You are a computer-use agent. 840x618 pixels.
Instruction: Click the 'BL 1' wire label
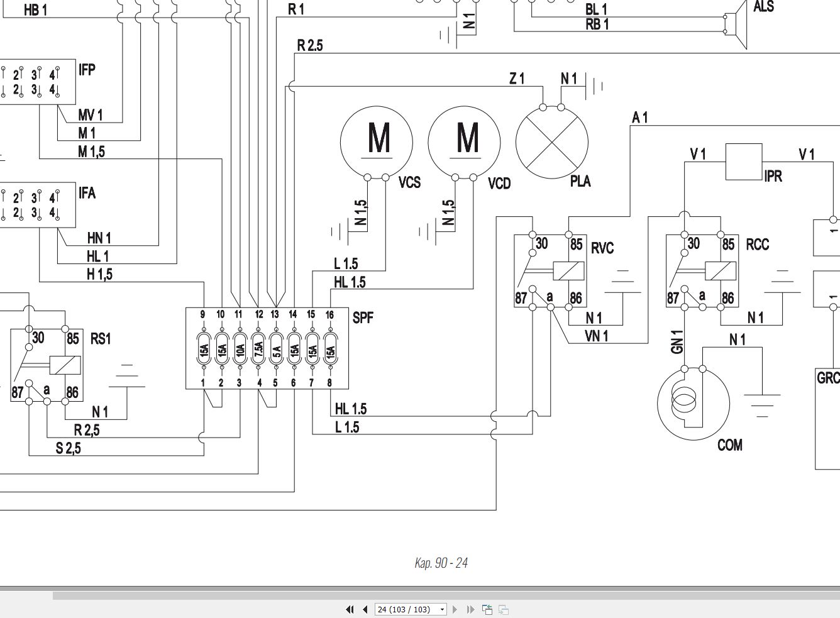(x=596, y=9)
